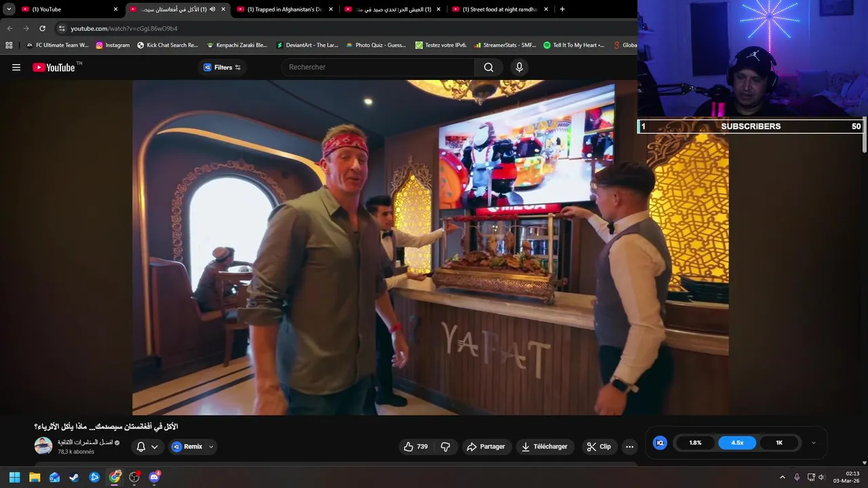Open the apps grid in bookmarks bar
This screenshot has width=868, height=488.
click(x=9, y=45)
